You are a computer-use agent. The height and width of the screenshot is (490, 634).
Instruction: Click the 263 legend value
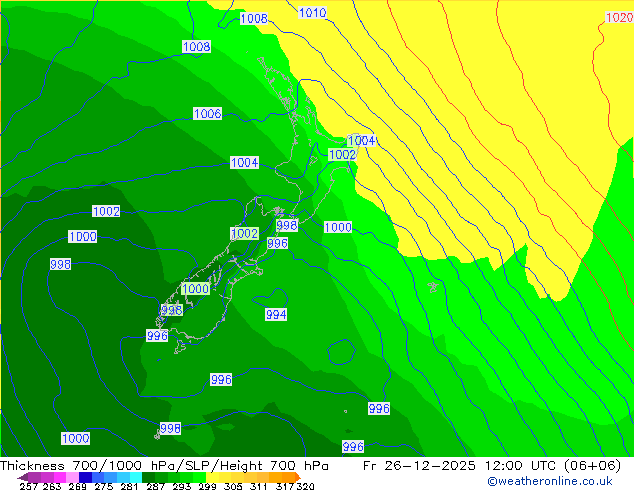52,486
